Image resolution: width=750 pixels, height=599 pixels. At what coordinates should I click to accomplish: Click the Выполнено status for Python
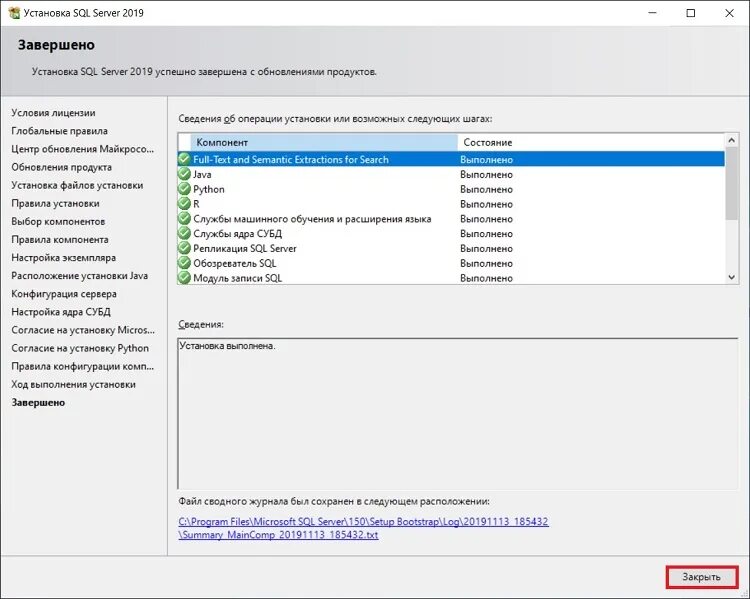(x=486, y=189)
